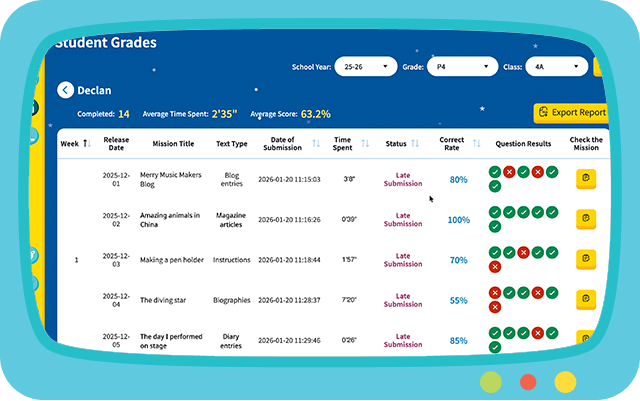Select the 70% correct rate value
Viewport: 640px width, 401px height.
click(458, 260)
